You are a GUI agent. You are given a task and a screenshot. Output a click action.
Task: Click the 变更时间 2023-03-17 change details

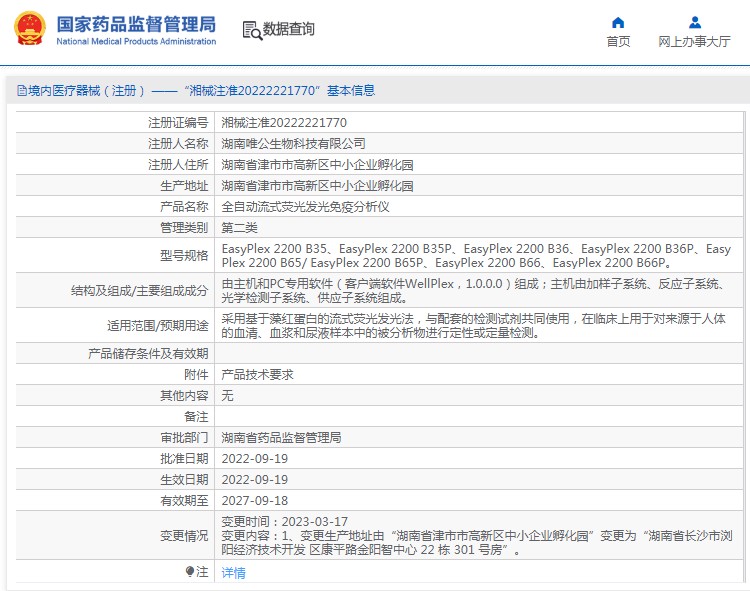[x=477, y=536]
